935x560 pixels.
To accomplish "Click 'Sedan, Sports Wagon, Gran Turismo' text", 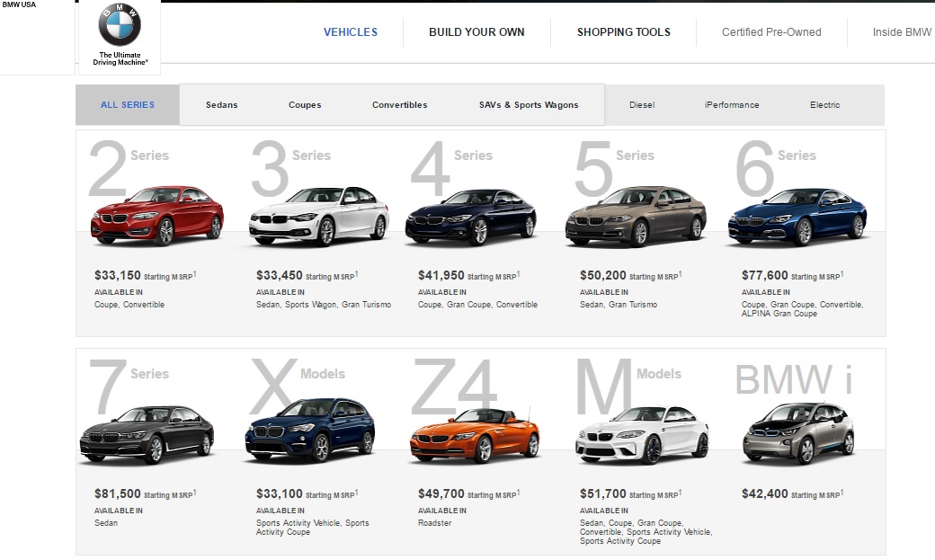I will (324, 305).
